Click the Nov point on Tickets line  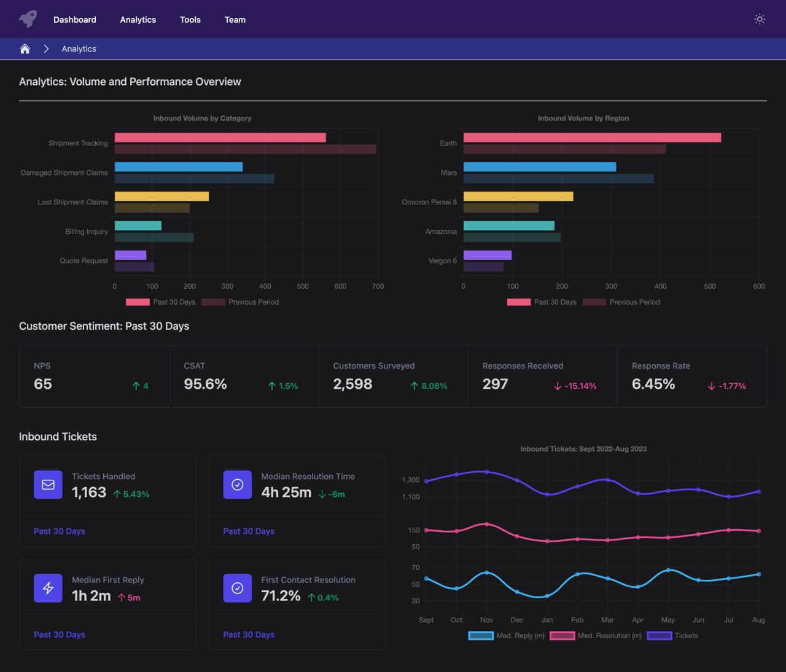tap(486, 472)
